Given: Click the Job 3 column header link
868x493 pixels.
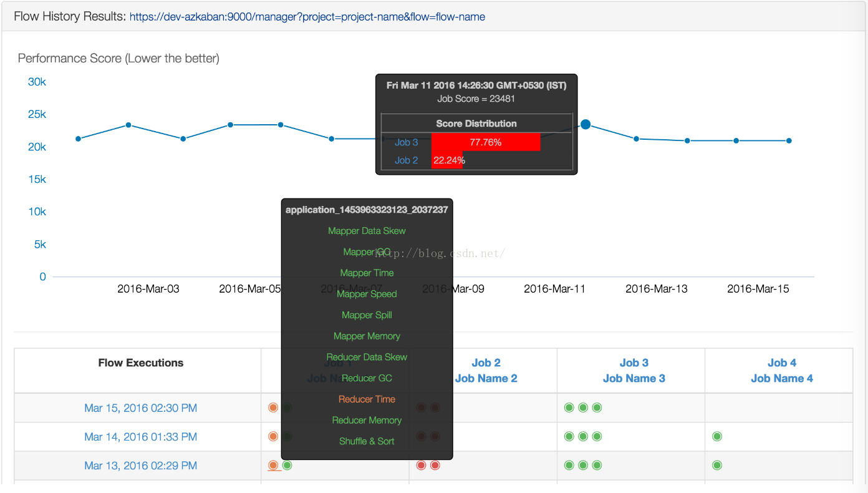Looking at the screenshot, I should 634,363.
